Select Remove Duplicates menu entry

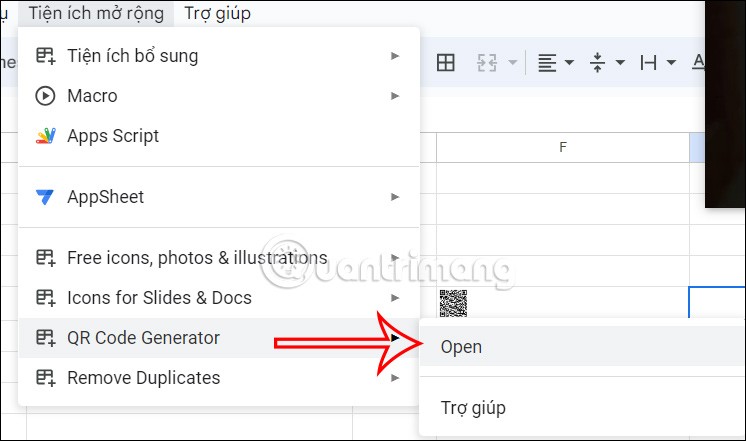[x=219, y=378]
